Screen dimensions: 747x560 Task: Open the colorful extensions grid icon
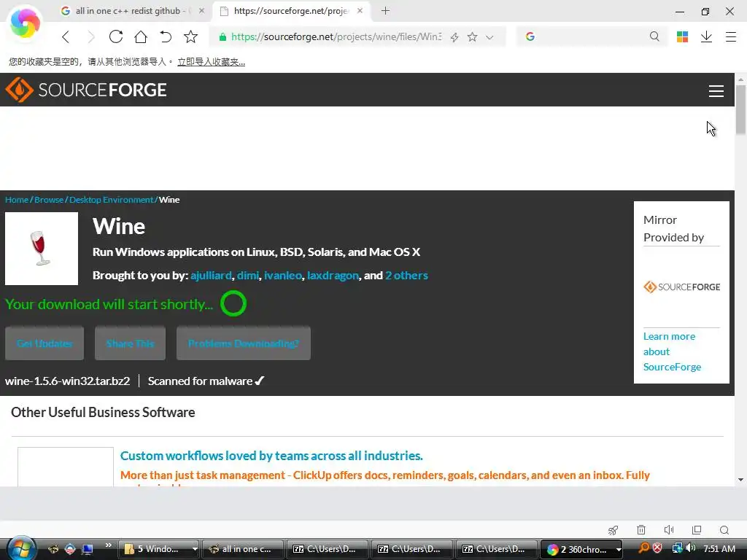click(682, 36)
